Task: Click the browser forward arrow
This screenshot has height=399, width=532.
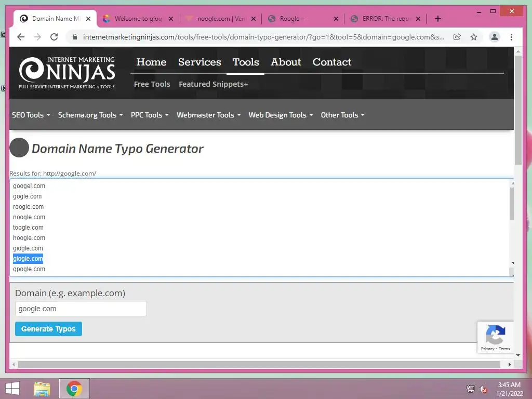Action: (37, 37)
